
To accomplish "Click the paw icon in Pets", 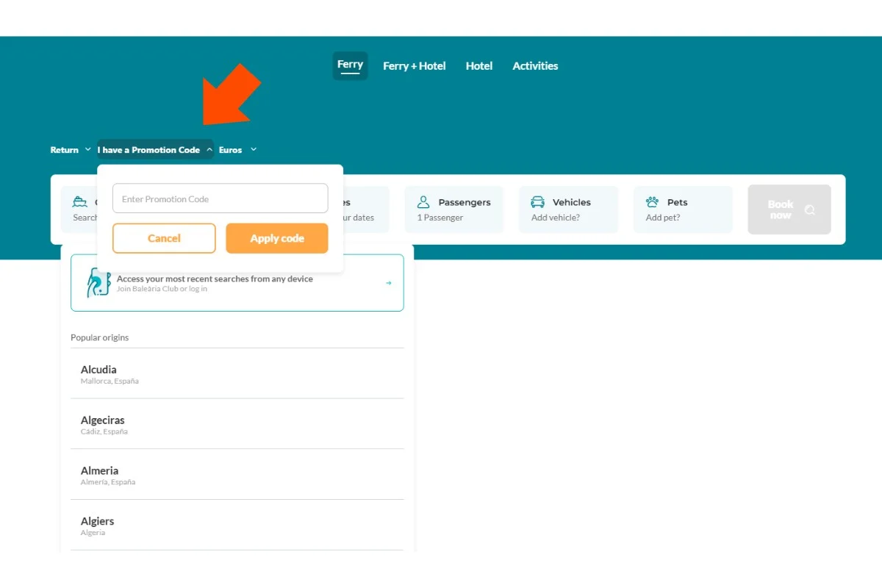I will [x=652, y=202].
